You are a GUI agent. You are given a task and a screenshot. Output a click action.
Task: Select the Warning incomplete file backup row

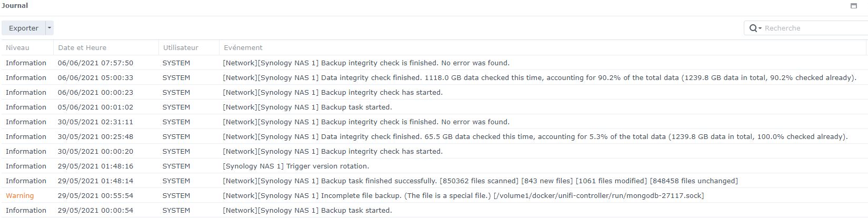(x=463, y=195)
